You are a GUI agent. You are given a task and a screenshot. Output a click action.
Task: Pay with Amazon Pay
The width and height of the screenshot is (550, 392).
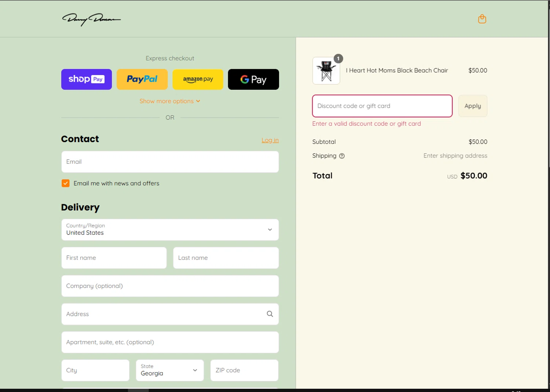click(198, 79)
